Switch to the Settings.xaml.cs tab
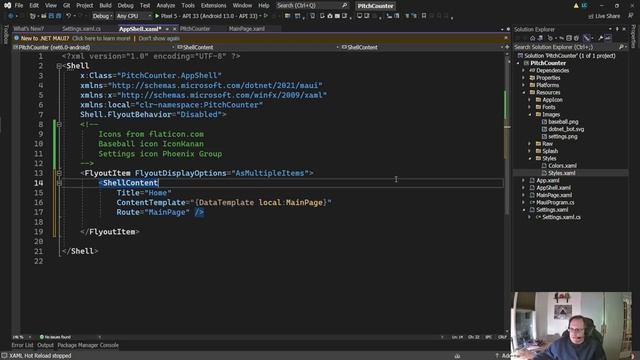 click(x=81, y=29)
